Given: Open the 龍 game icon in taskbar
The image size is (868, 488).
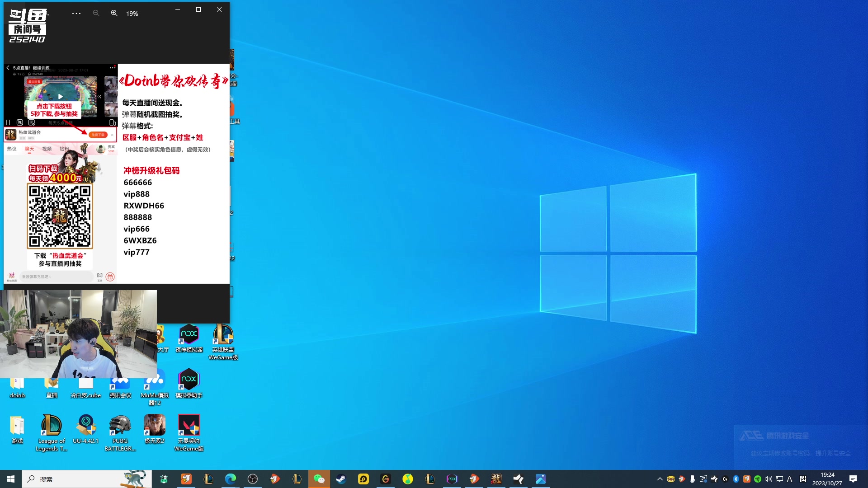Looking at the screenshot, I should click(496, 479).
